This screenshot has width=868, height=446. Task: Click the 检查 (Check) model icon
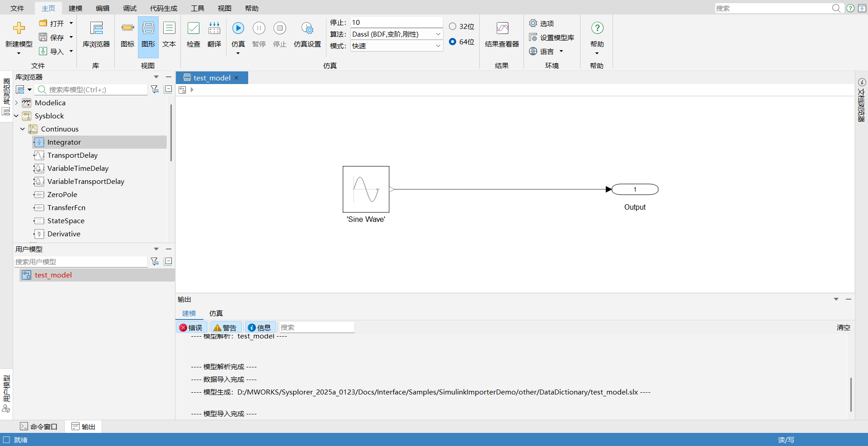(x=193, y=28)
